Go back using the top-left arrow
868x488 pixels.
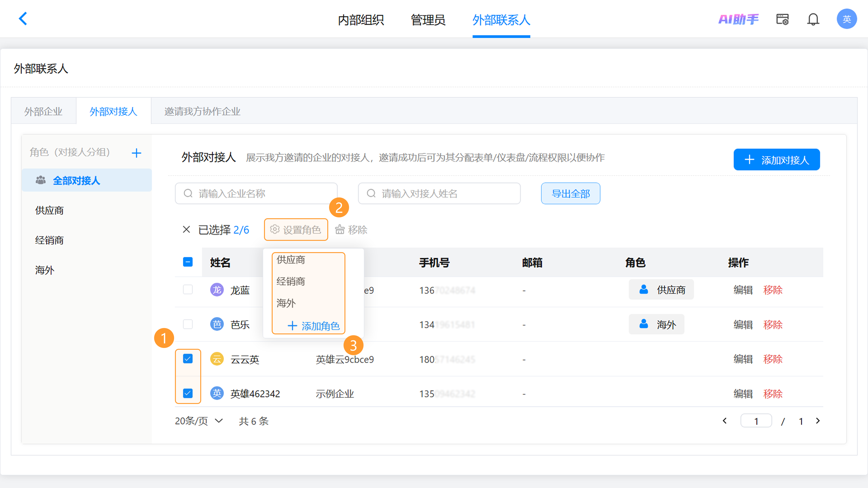tap(23, 19)
